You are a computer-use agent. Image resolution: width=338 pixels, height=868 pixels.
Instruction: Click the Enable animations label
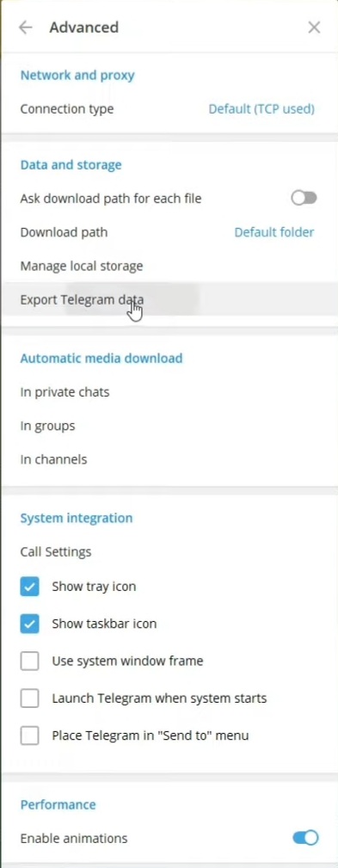pos(74,838)
